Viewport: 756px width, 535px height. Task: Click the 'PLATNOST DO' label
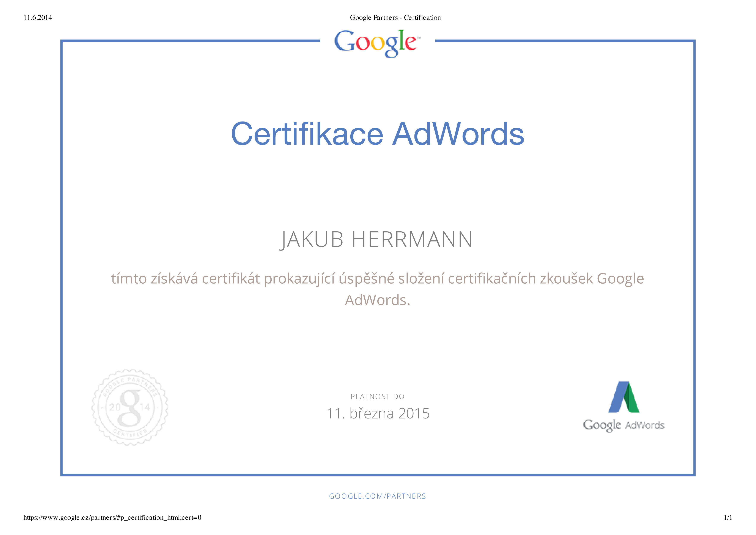click(377, 397)
